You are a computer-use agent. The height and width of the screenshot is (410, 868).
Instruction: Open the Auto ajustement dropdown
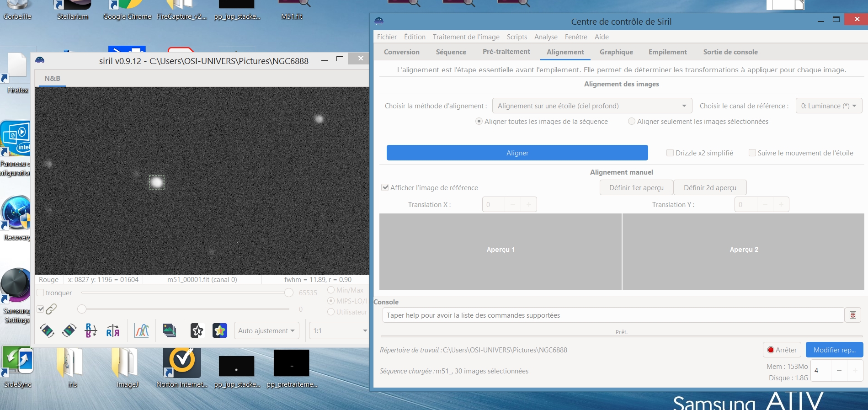click(x=267, y=330)
